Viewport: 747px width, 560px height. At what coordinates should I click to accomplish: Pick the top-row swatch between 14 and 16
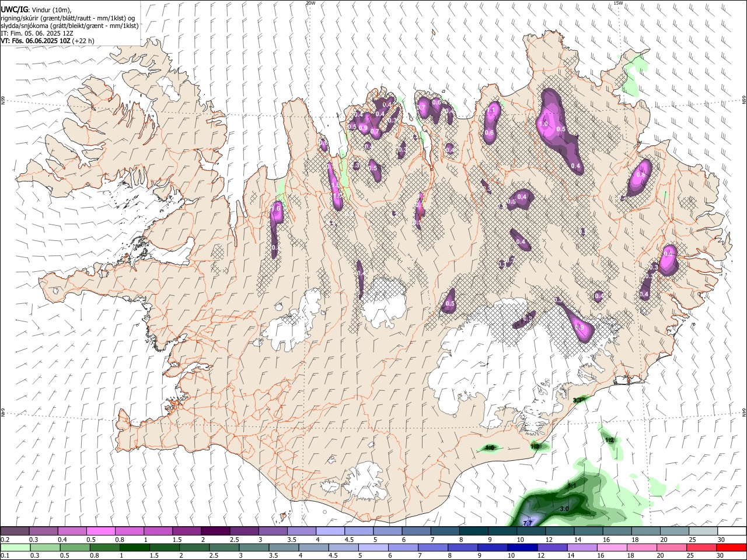pyautogui.click(x=589, y=531)
